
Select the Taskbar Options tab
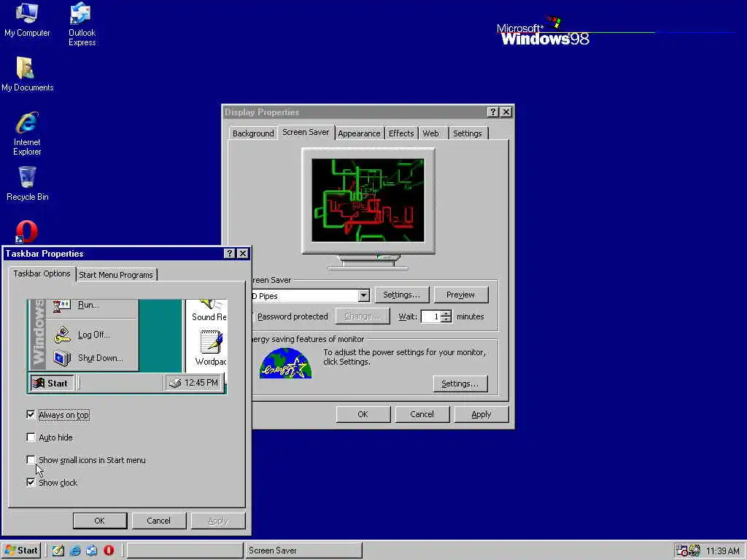click(42, 273)
